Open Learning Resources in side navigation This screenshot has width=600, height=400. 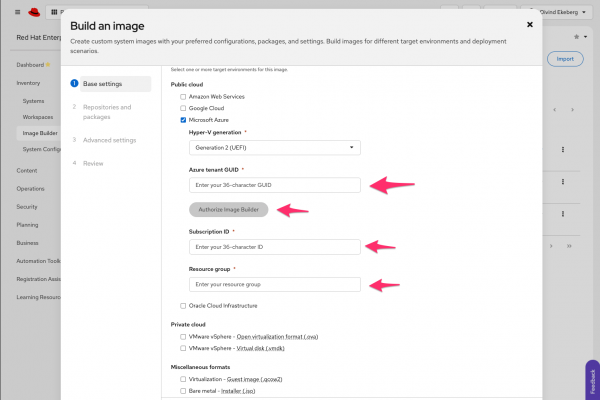[x=38, y=297]
